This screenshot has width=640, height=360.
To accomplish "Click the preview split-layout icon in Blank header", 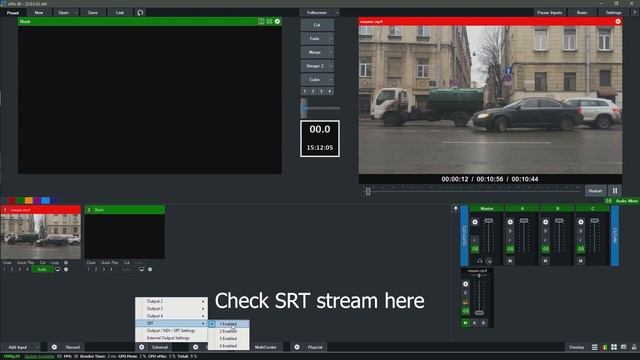I will click(x=261, y=21).
